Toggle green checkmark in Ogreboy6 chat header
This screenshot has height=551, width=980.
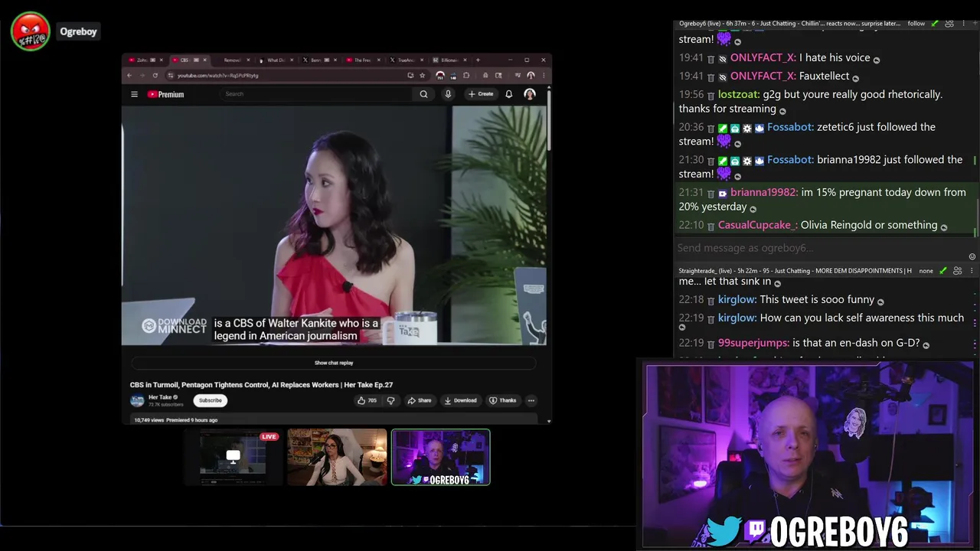tap(935, 24)
